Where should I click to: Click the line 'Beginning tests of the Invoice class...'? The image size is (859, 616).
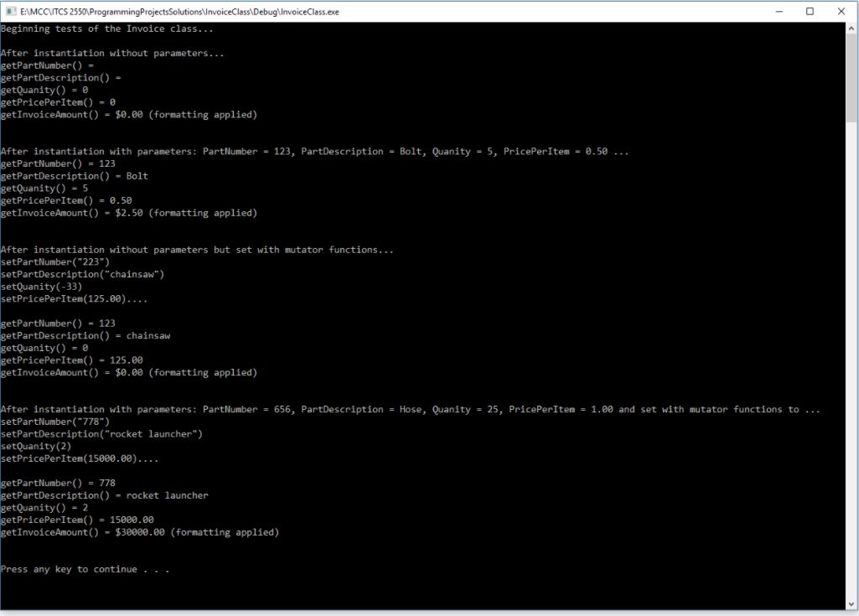pos(106,29)
